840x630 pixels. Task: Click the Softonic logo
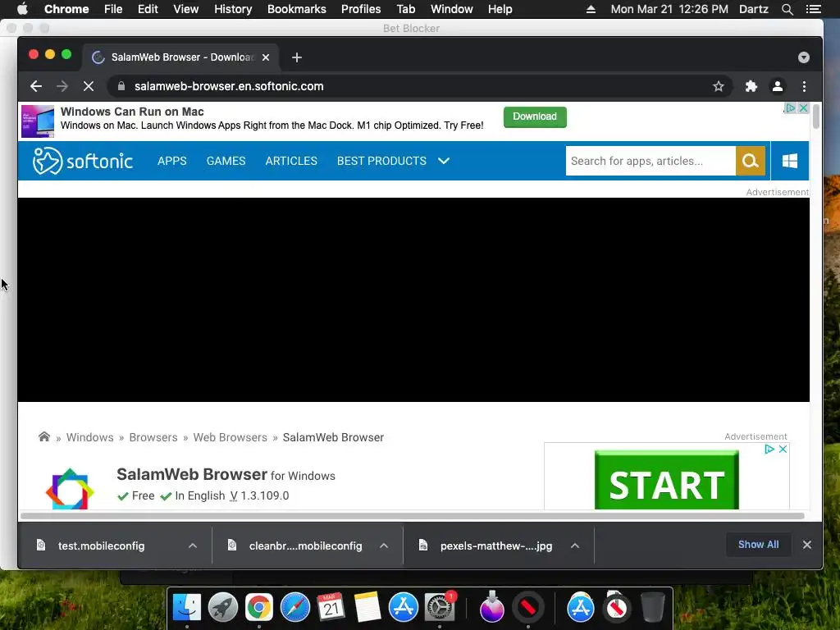coord(83,161)
